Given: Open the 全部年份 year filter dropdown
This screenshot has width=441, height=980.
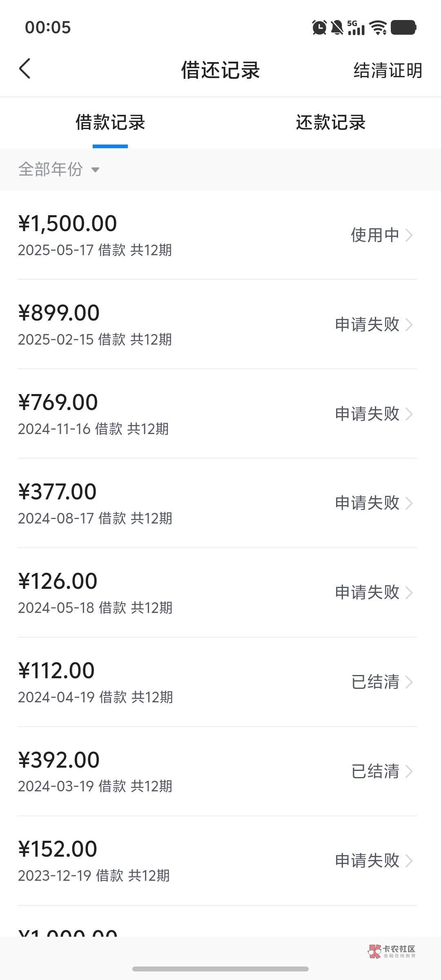Looking at the screenshot, I should pyautogui.click(x=59, y=169).
